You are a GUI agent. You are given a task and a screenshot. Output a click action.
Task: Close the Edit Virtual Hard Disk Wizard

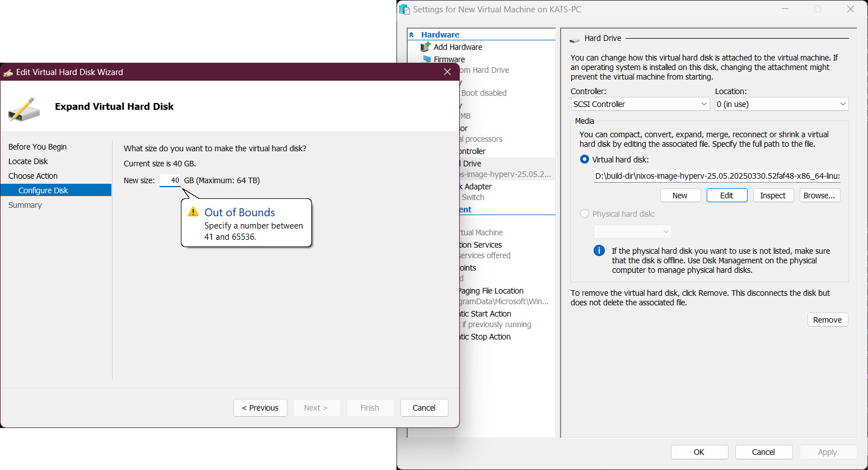pos(447,72)
